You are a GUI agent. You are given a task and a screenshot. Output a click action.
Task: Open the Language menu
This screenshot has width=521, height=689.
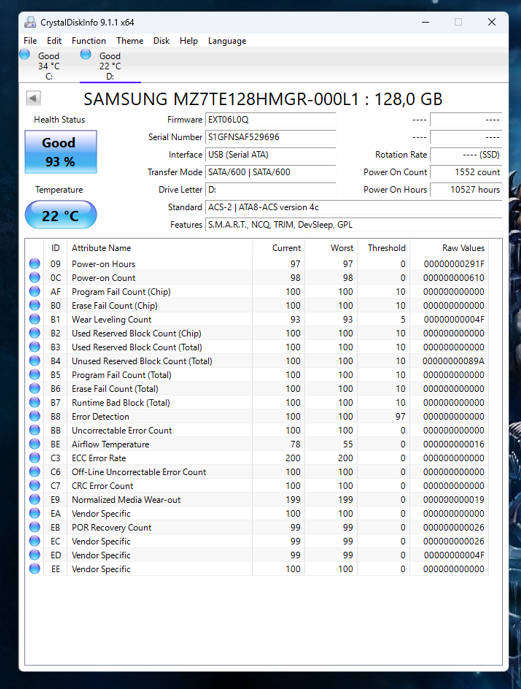click(x=227, y=41)
